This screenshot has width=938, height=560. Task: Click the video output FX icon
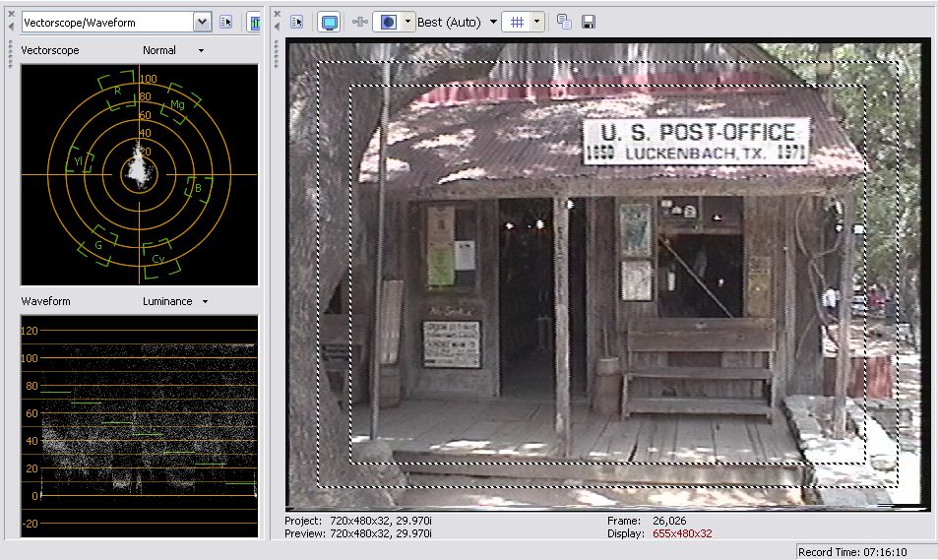360,23
